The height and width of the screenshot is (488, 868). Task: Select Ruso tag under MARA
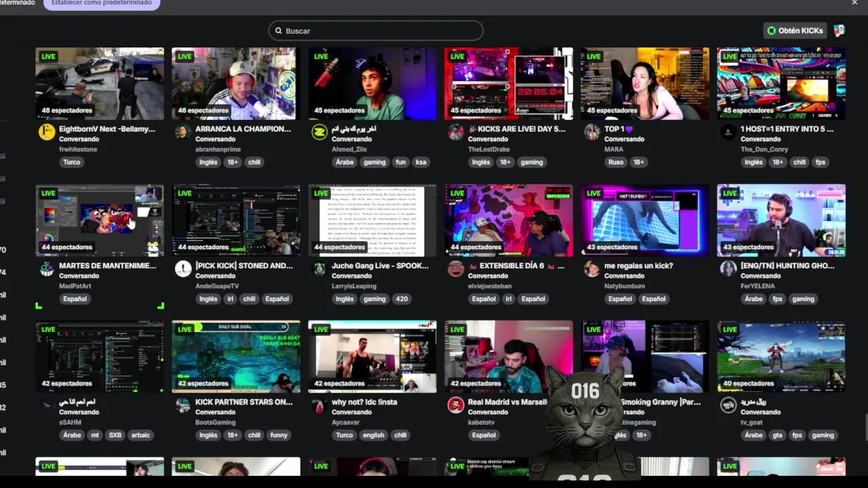616,162
